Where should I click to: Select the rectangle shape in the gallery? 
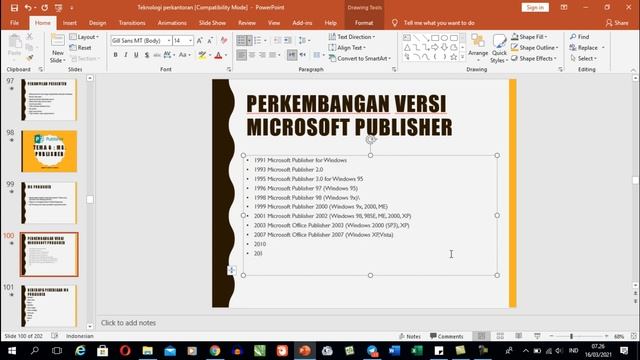tap(435, 38)
